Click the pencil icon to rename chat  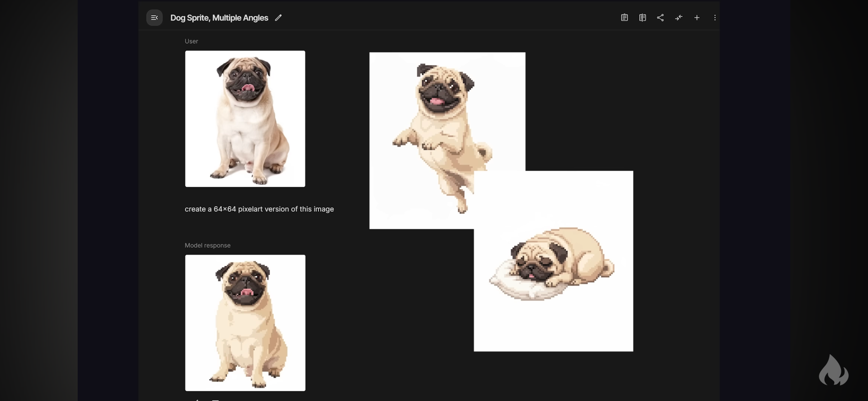(278, 17)
